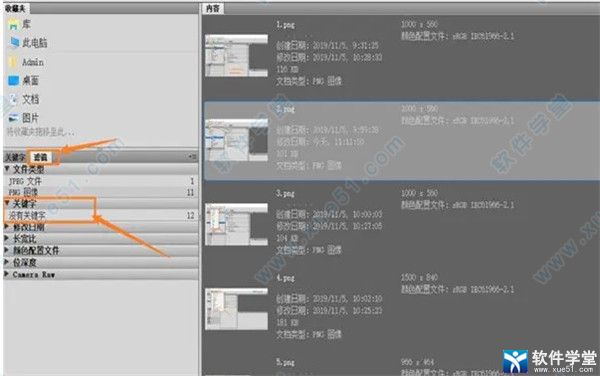Screen dimensions: 600x376
Task: Open the 库 (Libraries) favorites icon
Action: 13,24
